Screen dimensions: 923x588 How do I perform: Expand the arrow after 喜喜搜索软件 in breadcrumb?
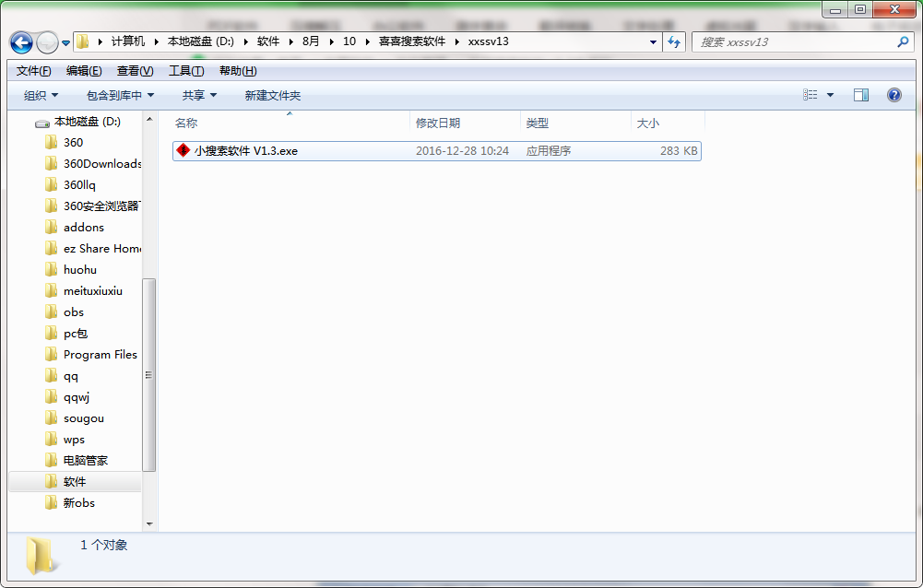click(x=456, y=41)
